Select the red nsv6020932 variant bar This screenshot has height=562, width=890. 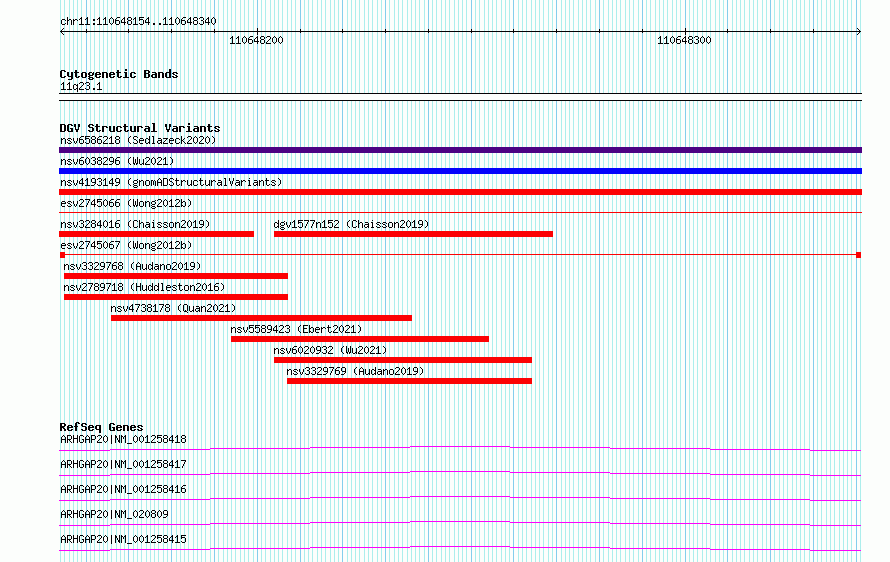coord(403,360)
